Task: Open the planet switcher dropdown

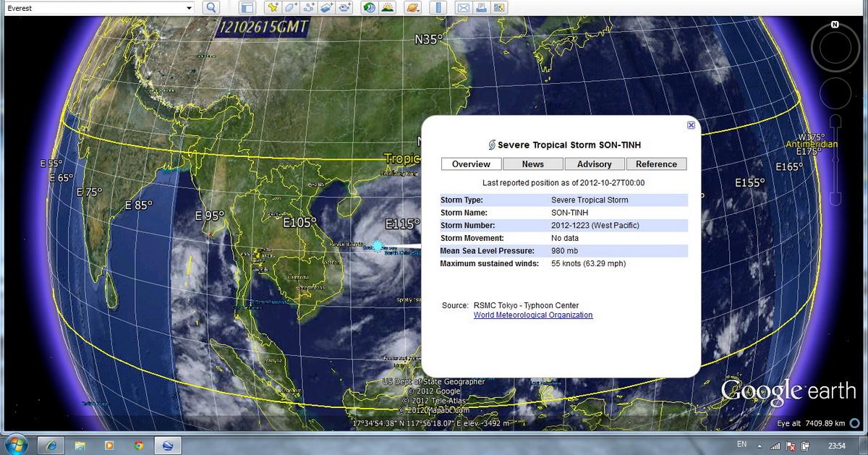Action: tap(412, 7)
